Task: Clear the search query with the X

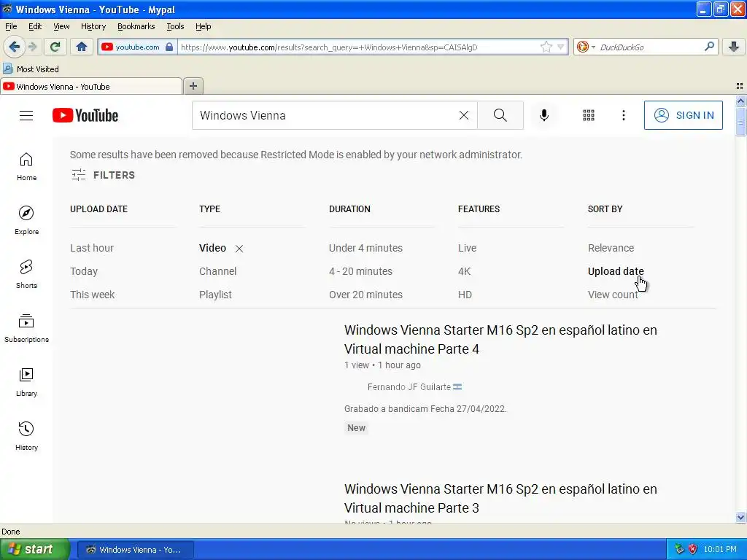Action: [x=463, y=115]
